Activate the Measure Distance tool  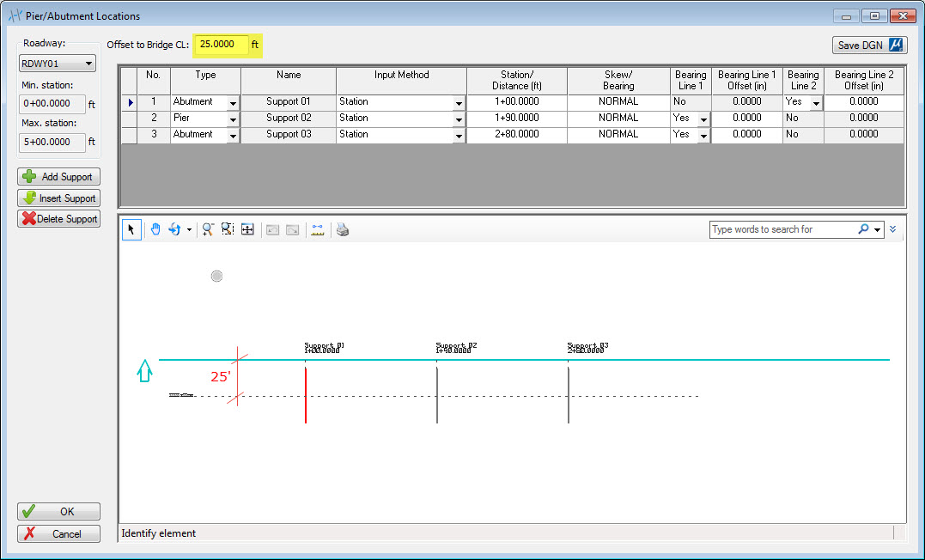click(318, 229)
